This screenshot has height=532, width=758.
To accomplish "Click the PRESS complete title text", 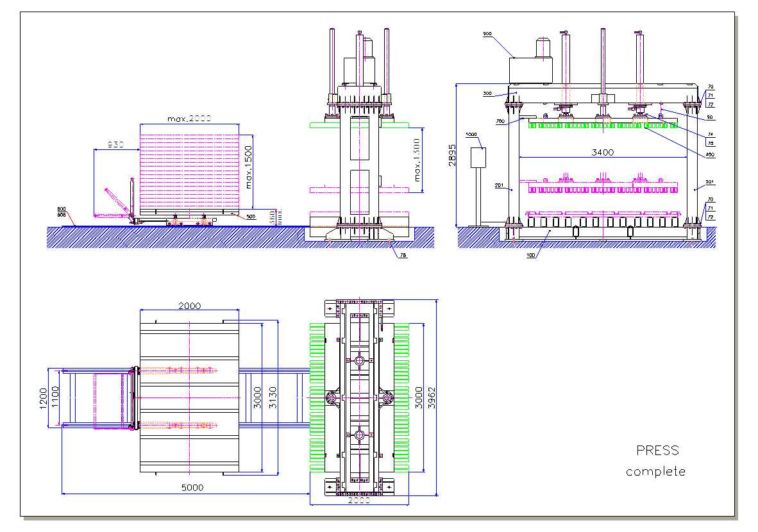I will [x=655, y=461].
